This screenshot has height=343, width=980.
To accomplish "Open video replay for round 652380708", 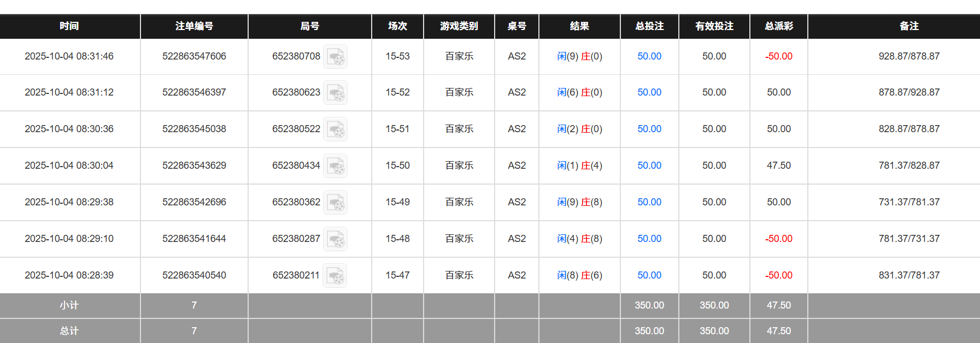I will [336, 56].
